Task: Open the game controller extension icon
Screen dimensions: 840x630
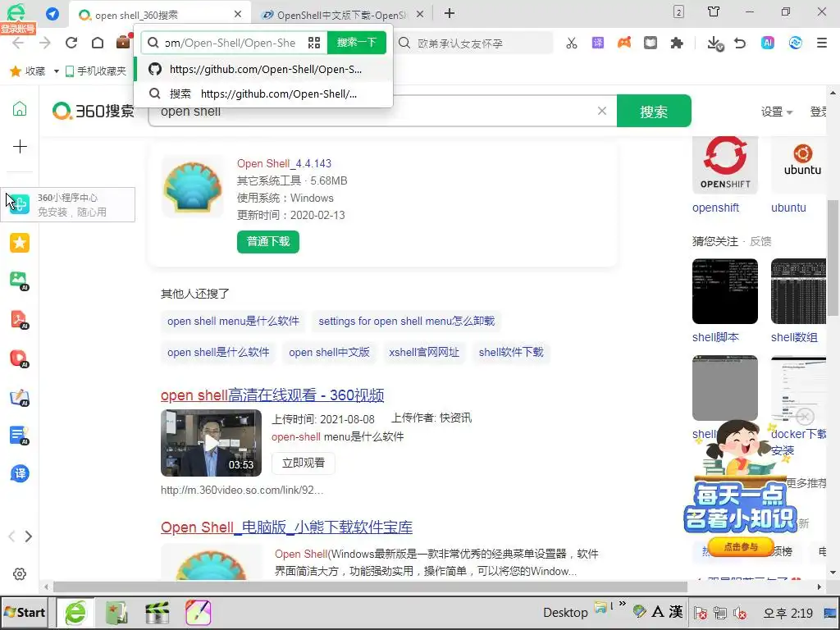Action: coord(624,43)
